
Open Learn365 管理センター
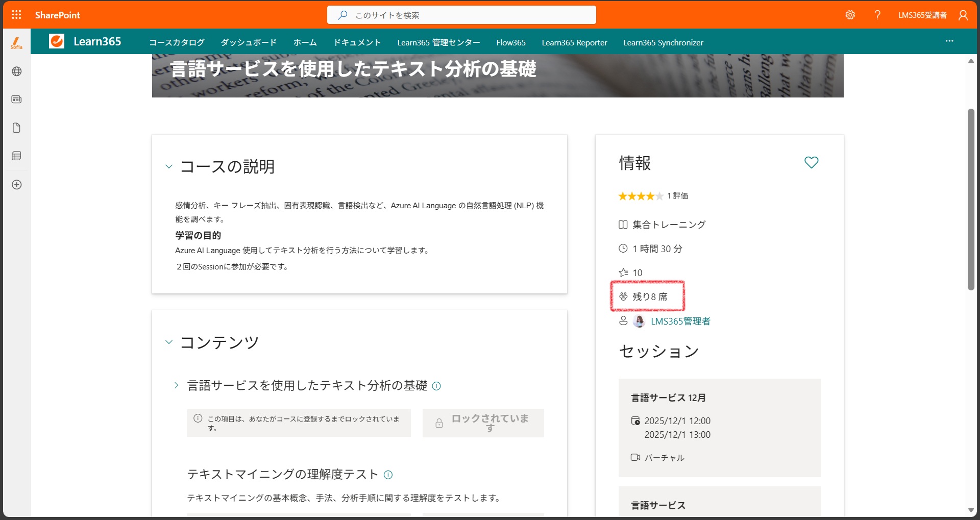(x=439, y=42)
